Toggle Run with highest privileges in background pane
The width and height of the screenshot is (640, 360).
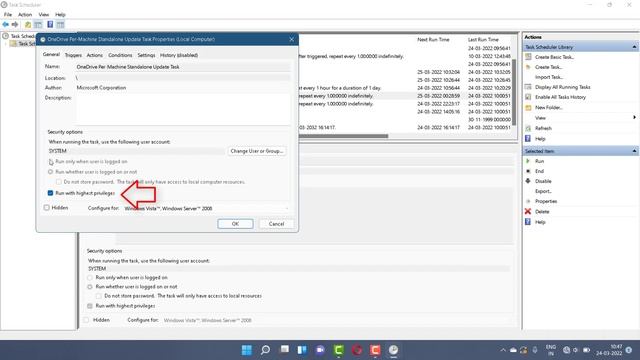pyautogui.click(x=90, y=306)
